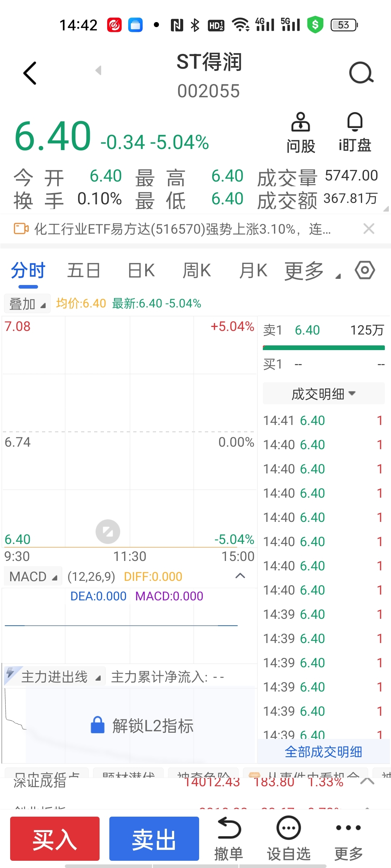Tap 换手 0.10% value

point(99,199)
